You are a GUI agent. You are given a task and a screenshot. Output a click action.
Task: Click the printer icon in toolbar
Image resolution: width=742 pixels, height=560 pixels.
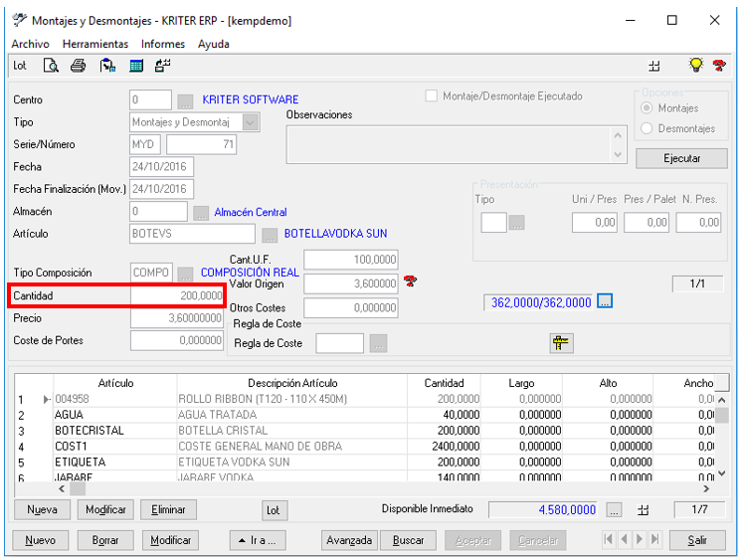coord(79,66)
